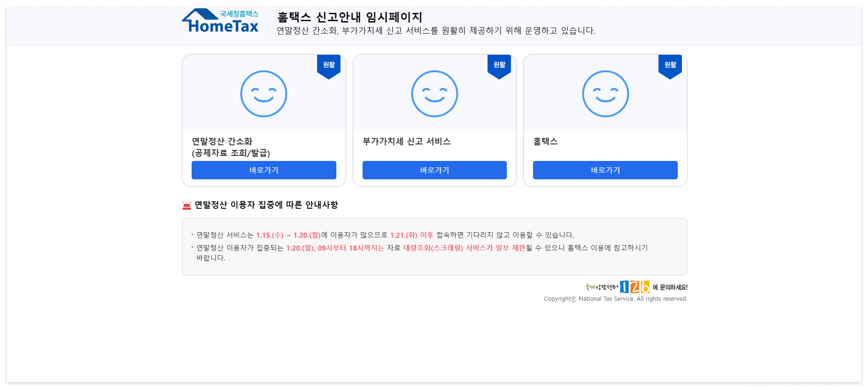Click card title 부가가치세 신고 서비스

click(x=407, y=141)
